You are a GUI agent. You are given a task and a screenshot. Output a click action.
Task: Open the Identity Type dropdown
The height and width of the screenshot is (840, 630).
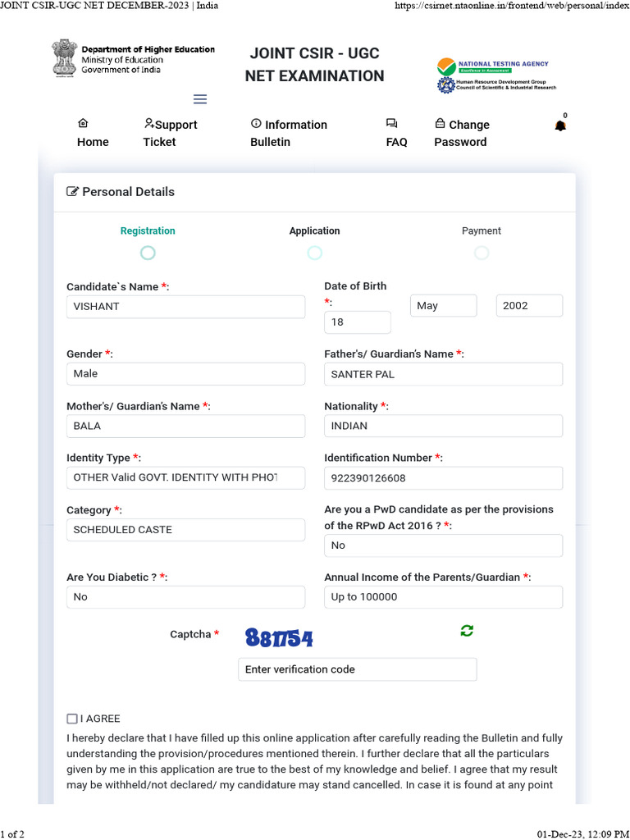click(x=185, y=477)
